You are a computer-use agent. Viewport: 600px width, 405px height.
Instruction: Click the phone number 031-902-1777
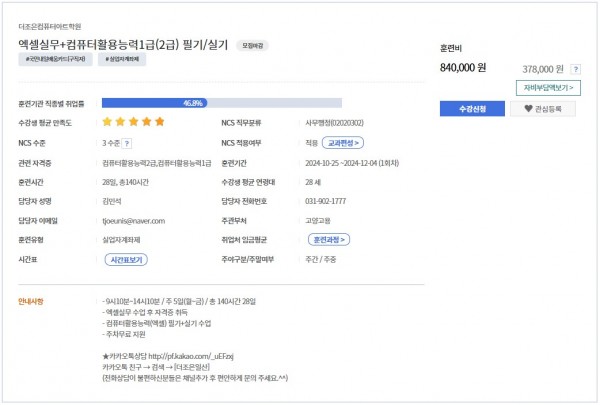coord(325,201)
